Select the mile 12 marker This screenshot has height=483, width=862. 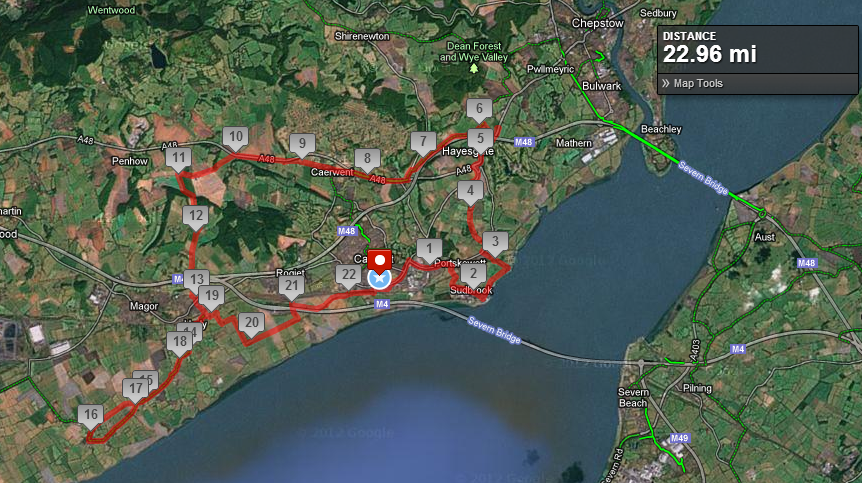pos(196,216)
